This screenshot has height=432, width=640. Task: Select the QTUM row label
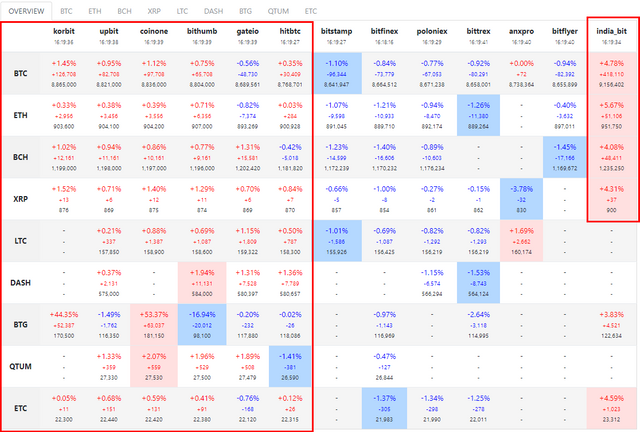(20, 366)
